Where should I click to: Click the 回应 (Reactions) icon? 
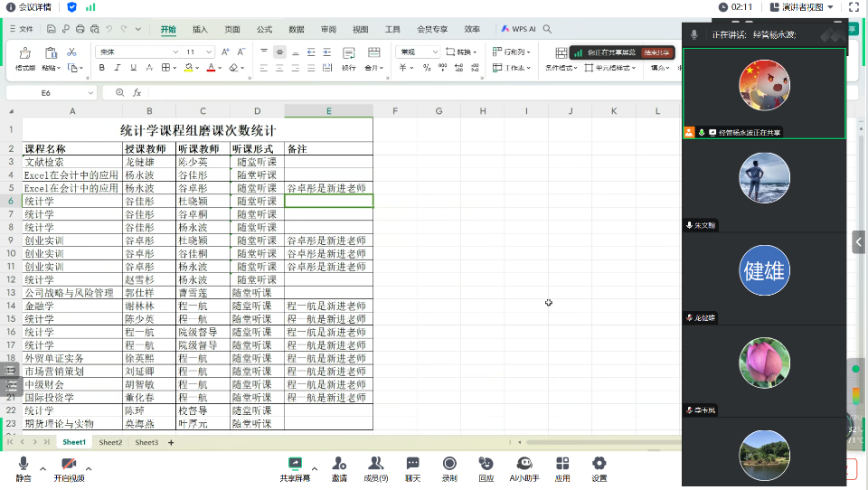486,467
